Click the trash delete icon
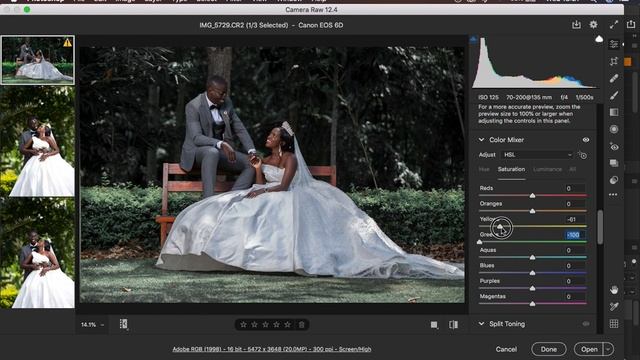 302,324
